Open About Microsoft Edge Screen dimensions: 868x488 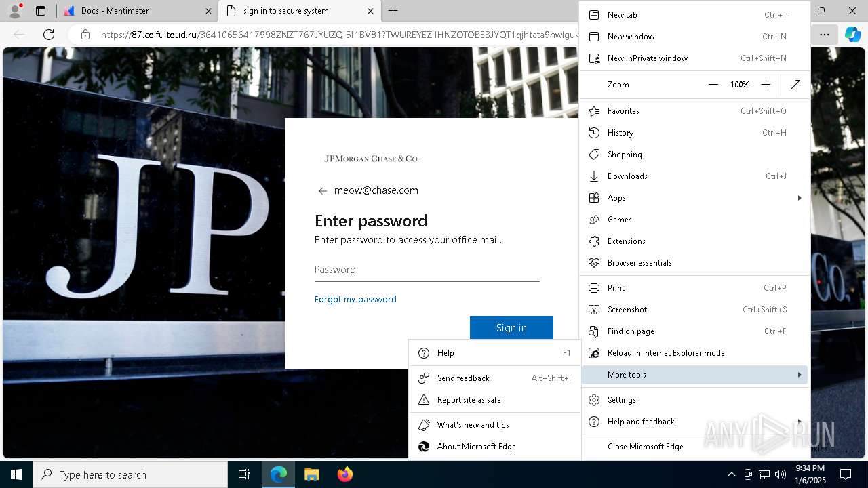pyautogui.click(x=495, y=447)
